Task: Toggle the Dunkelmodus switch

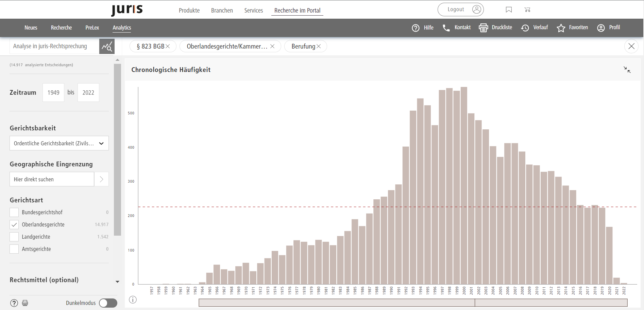Action: [108, 303]
